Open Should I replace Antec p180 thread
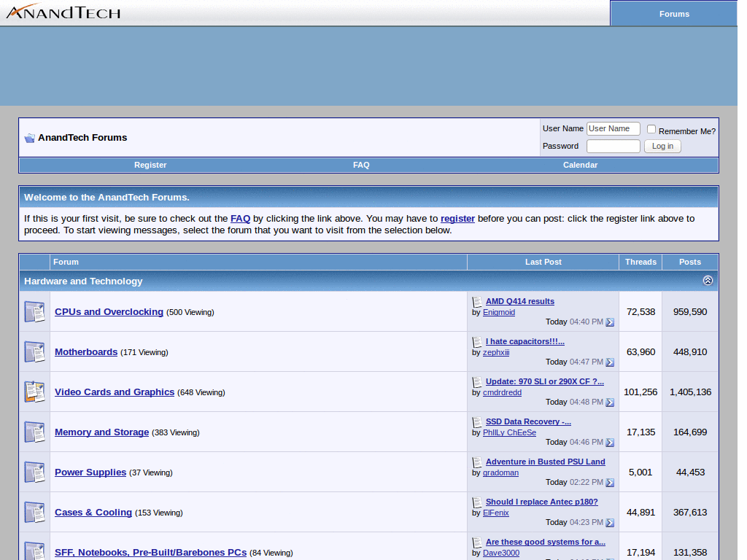The height and width of the screenshot is (560, 747). coord(542,502)
